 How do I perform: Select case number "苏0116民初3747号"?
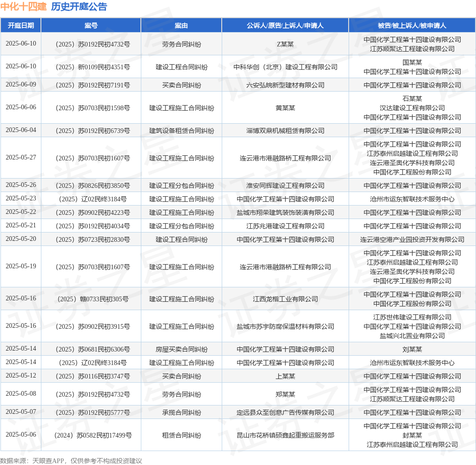[x=104, y=376]
